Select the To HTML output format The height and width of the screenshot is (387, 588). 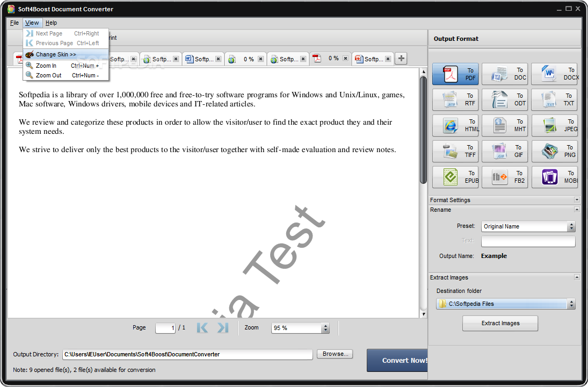[x=455, y=125]
